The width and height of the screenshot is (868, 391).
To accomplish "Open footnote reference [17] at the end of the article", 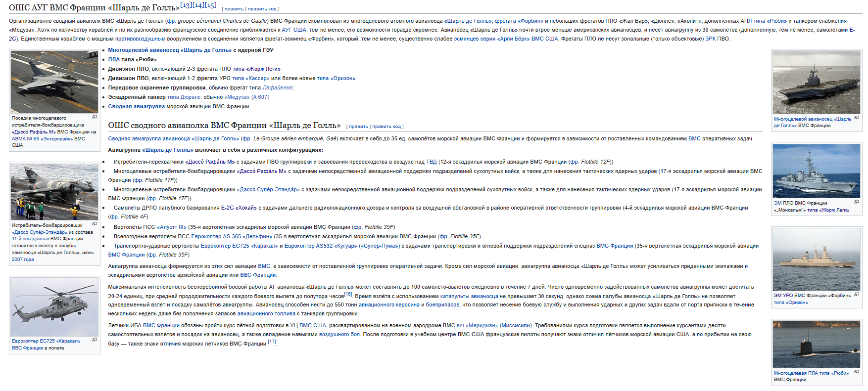I will (272, 341).
